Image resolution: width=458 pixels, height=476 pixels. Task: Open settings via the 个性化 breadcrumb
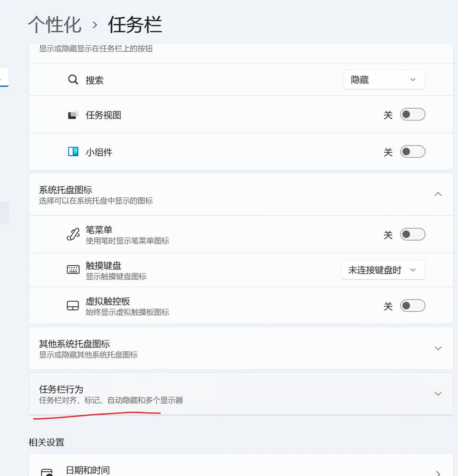click(x=55, y=25)
